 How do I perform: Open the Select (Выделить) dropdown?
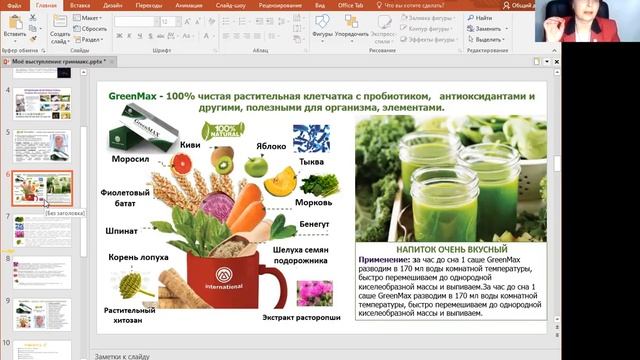click(x=486, y=39)
